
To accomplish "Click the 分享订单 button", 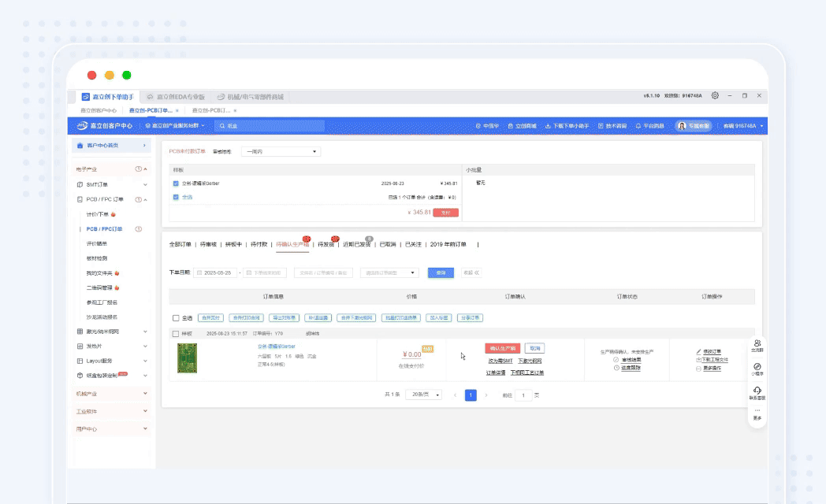I will coord(471,318).
